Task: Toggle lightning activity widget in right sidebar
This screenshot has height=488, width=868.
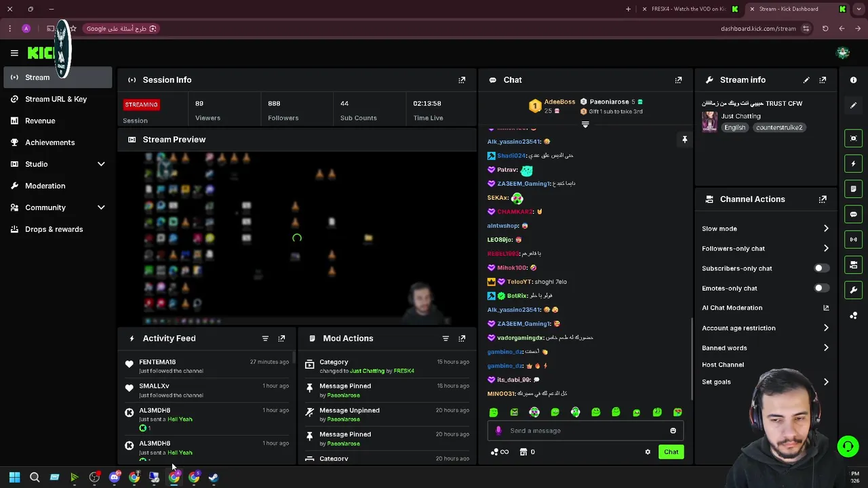Action: 853,163
